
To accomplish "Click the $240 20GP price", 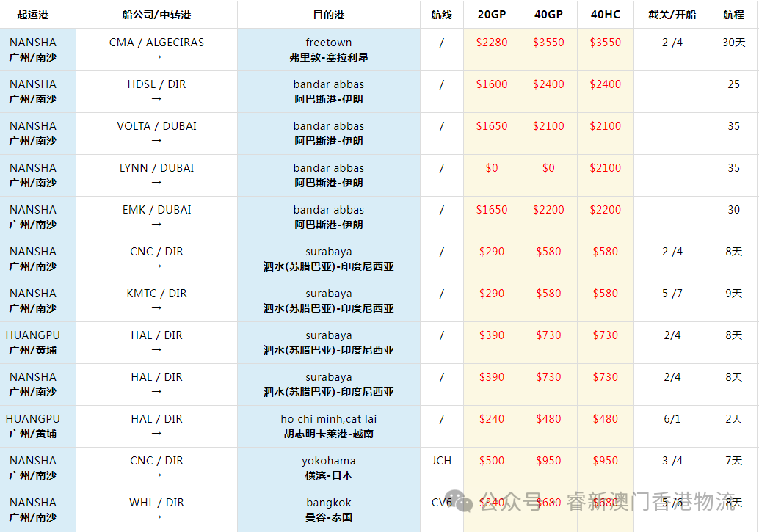I will pyautogui.click(x=492, y=419).
